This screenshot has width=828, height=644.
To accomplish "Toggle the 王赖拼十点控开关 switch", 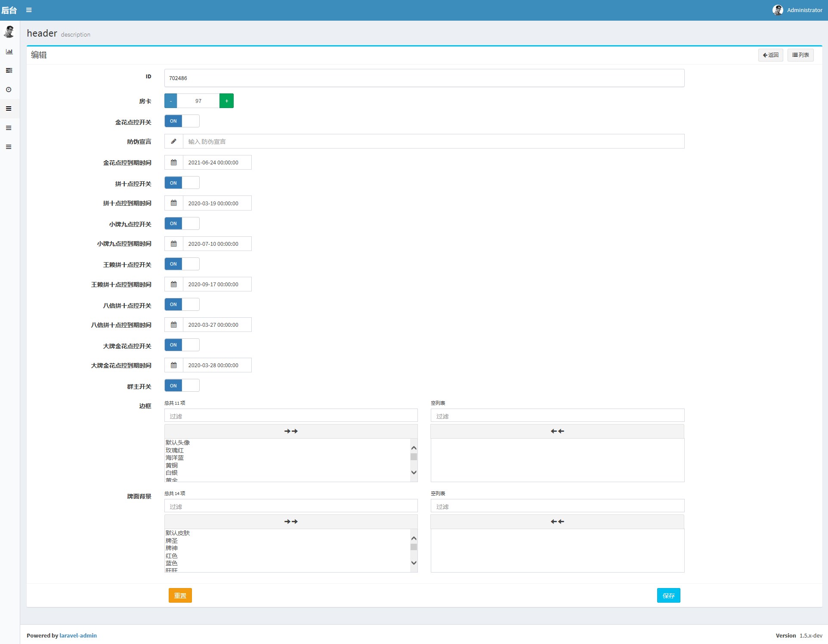I will point(182,264).
